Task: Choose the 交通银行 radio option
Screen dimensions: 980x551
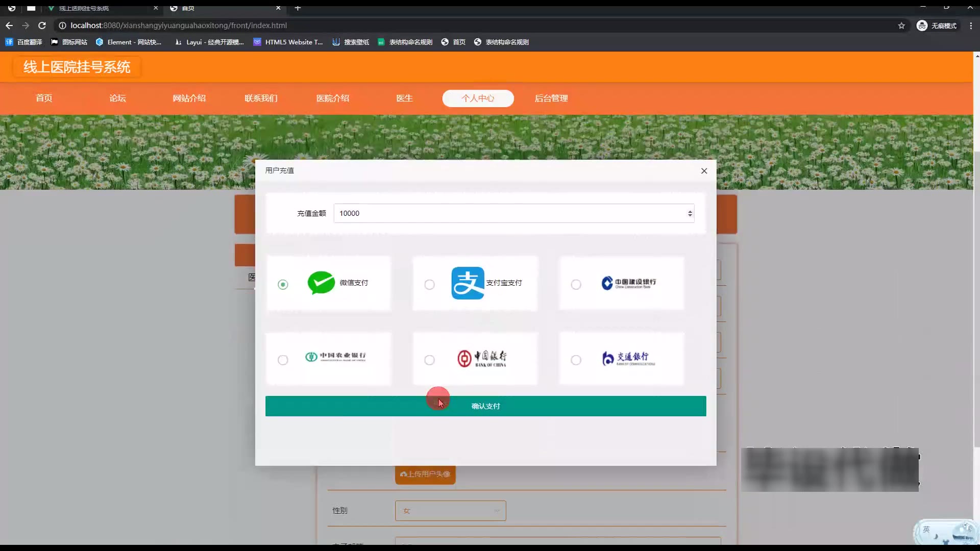Action: (576, 360)
